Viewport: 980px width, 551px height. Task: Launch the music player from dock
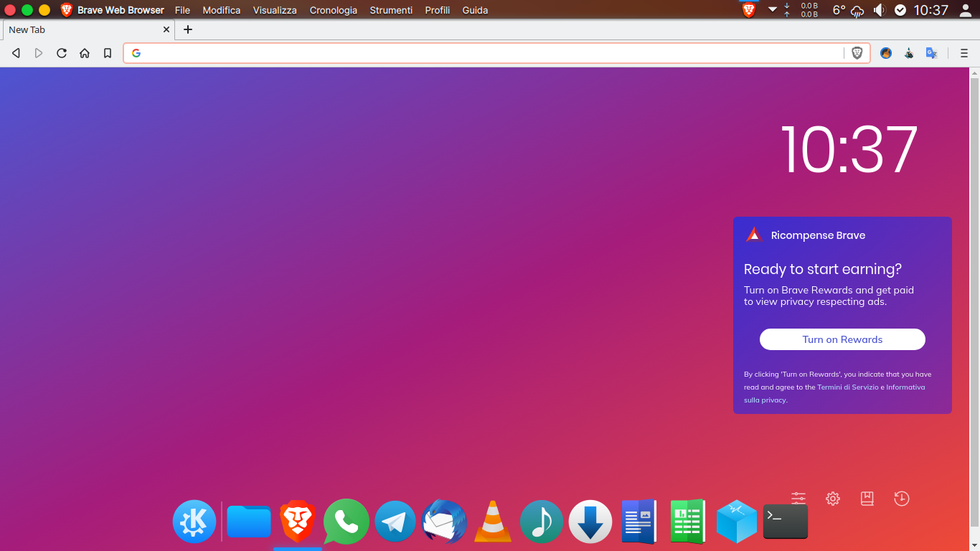click(x=542, y=522)
